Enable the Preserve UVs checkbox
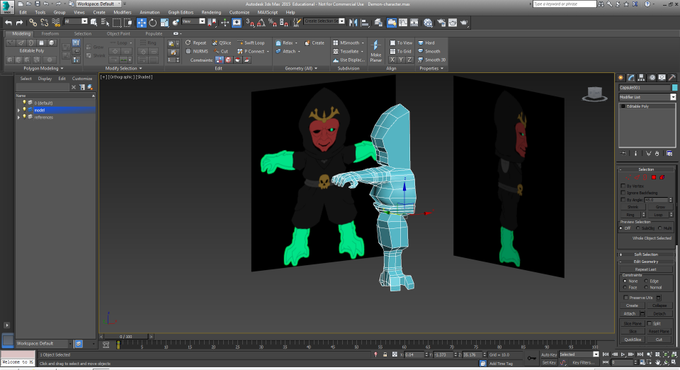Image resolution: width=680 pixels, height=370 pixels. [x=625, y=298]
